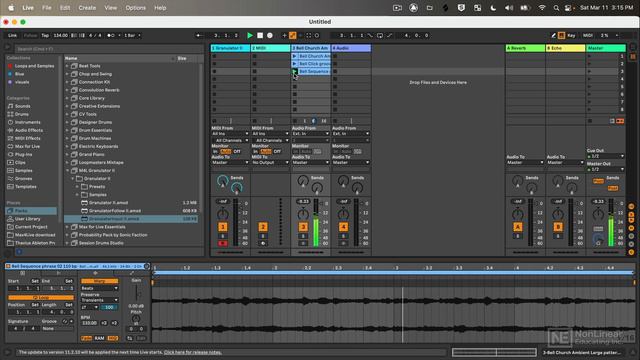
Task: Click the Follow button in the transport
Action: click(x=30, y=36)
